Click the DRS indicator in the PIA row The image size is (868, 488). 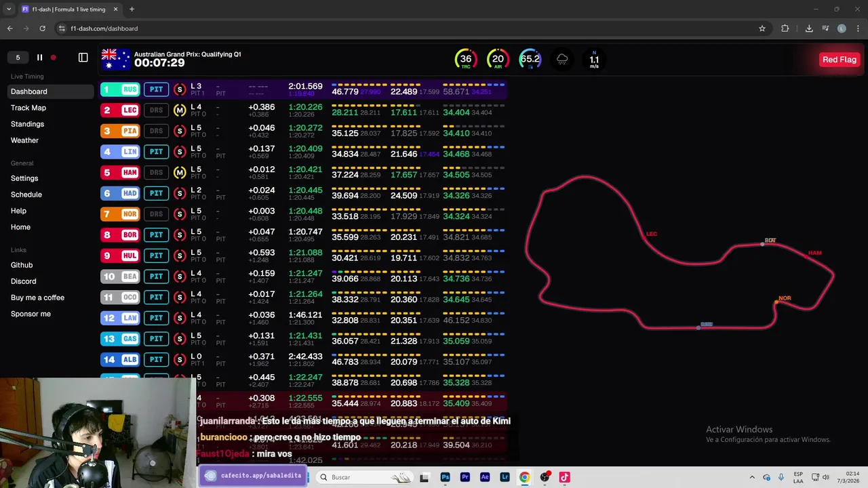click(x=156, y=131)
